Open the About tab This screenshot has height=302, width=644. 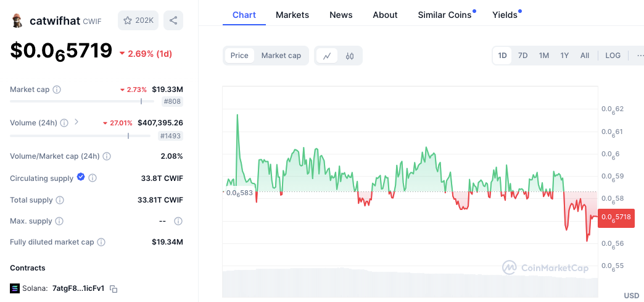tap(385, 15)
